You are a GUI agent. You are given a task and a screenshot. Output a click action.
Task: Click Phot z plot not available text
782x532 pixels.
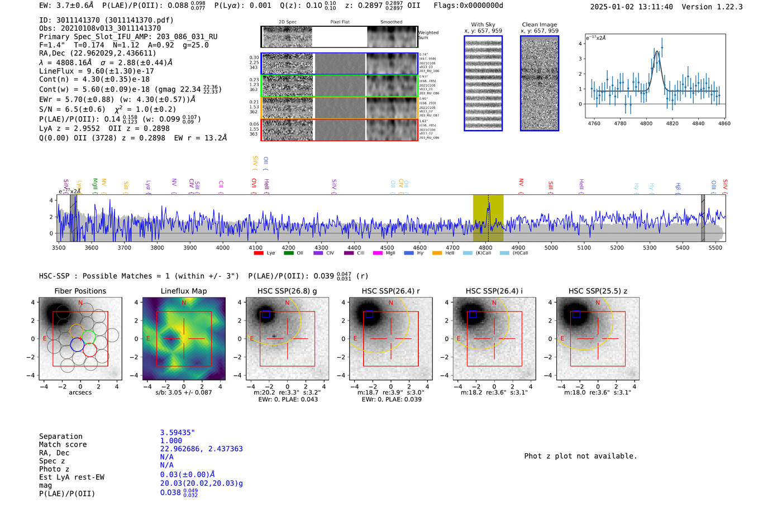click(x=580, y=456)
